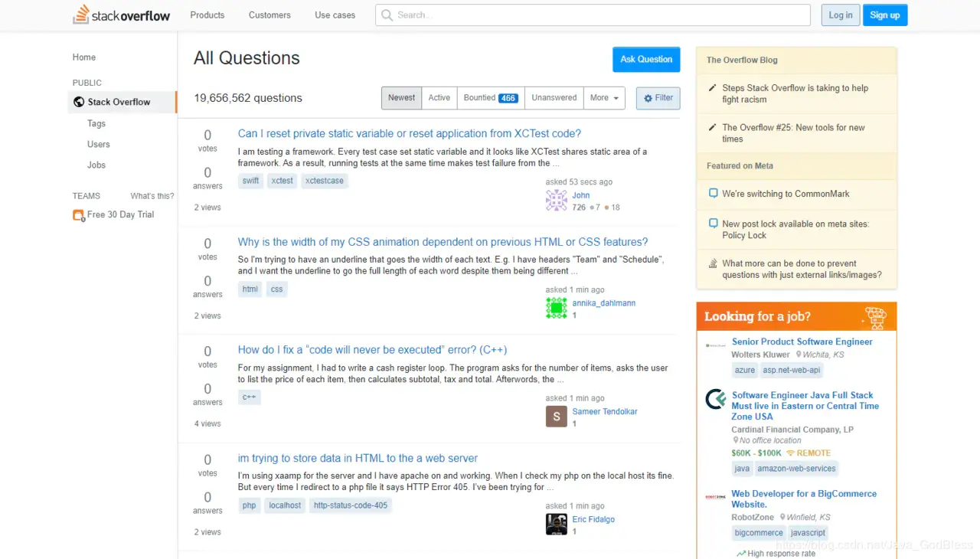Image resolution: width=980 pixels, height=559 pixels.
Task: Open annika_dahlmann's green avatar
Action: (556, 308)
